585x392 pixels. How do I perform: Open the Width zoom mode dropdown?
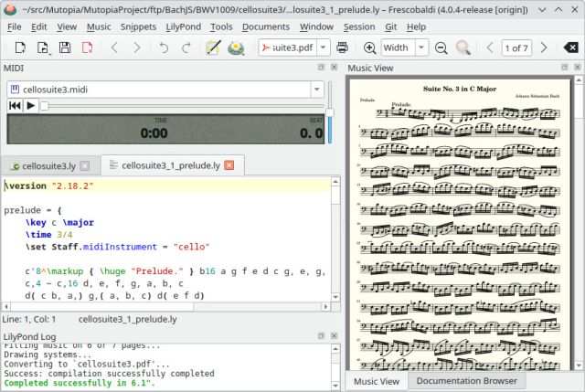point(421,48)
